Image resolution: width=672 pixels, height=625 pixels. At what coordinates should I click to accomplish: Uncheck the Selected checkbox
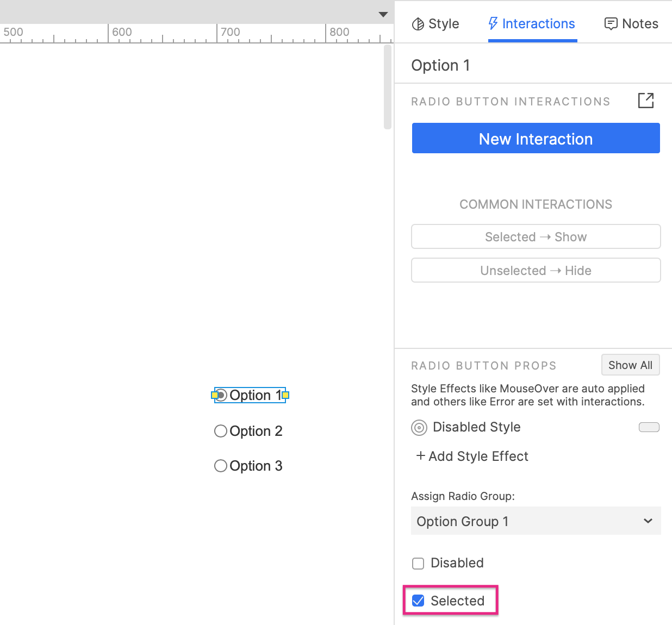pos(418,601)
